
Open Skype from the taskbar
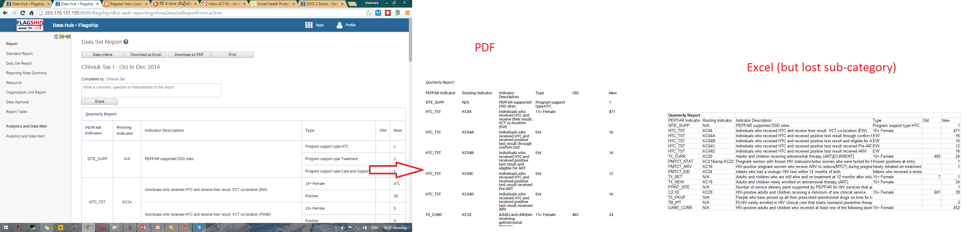(x=199, y=228)
